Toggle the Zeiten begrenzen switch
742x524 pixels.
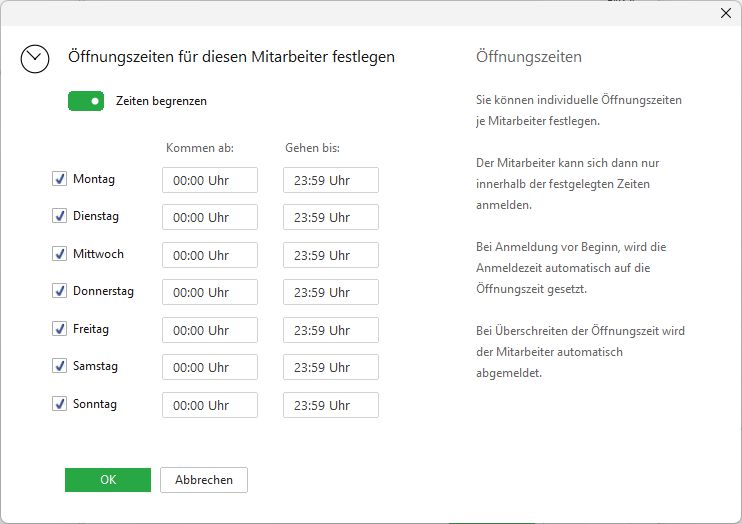point(86,101)
